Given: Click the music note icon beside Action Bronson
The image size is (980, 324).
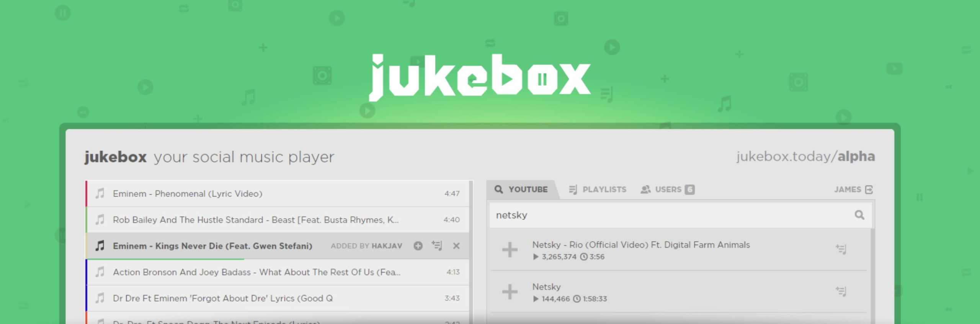Looking at the screenshot, I should point(100,272).
